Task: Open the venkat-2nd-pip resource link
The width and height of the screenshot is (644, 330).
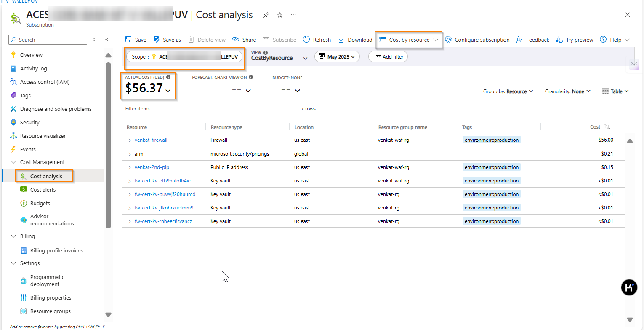Action: (152, 167)
